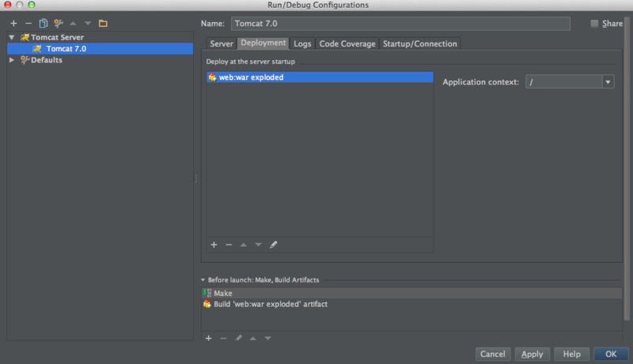633x364 pixels.
Task: Click the Cancel button
Action: pyautogui.click(x=492, y=354)
